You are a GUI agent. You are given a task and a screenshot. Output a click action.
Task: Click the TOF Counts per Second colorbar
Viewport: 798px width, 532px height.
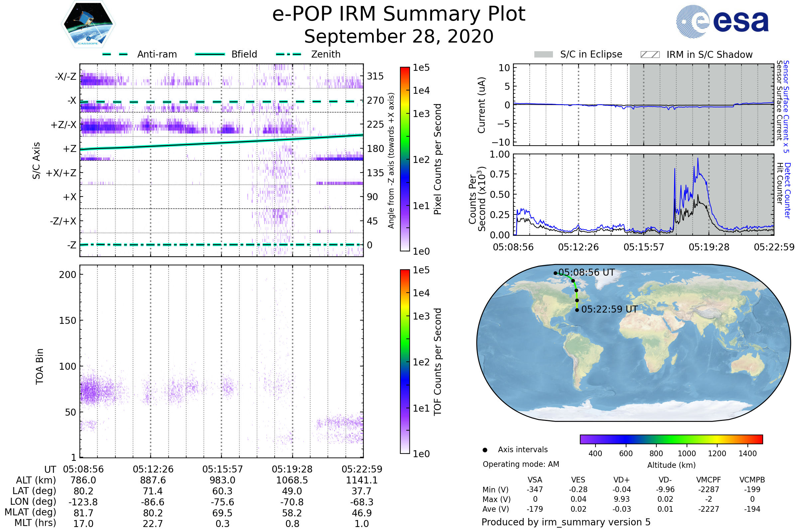point(405,361)
